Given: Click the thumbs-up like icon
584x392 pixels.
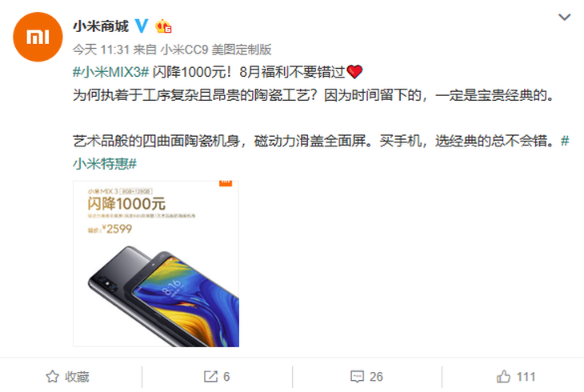Looking at the screenshot, I should click(x=503, y=377).
